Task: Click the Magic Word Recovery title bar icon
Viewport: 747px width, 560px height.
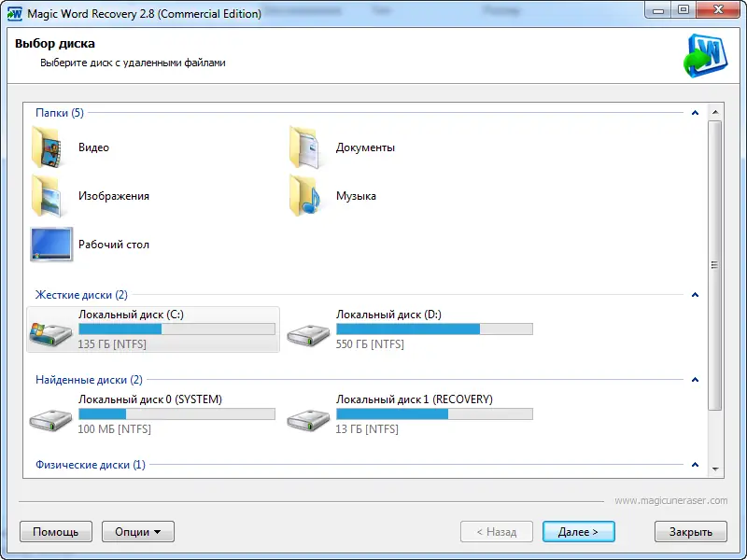Action: [x=14, y=13]
